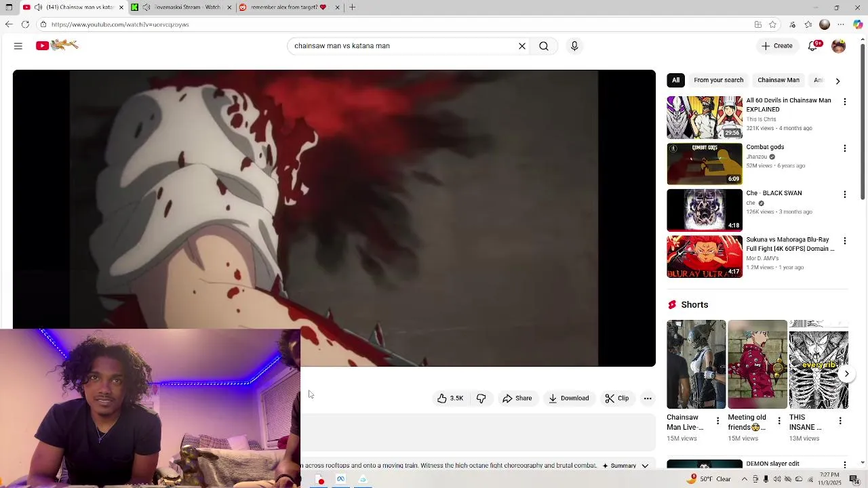
Task: Run search with magnifying glass button
Action: pyautogui.click(x=544, y=46)
